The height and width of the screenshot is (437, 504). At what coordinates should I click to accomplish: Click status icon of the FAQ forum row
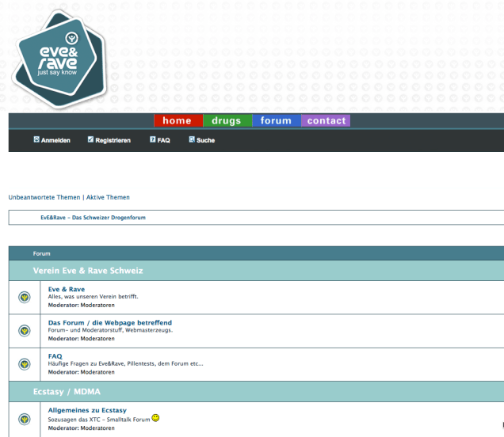pos(25,364)
